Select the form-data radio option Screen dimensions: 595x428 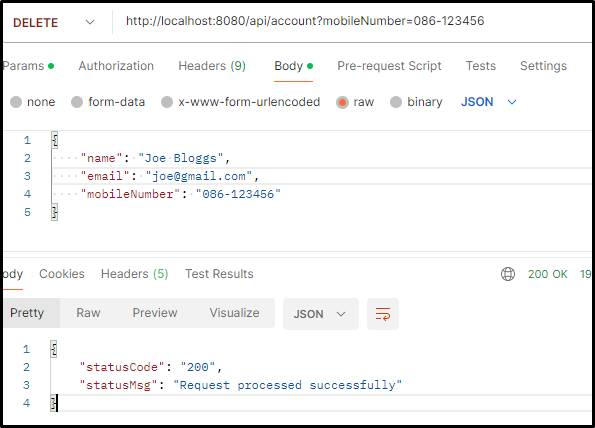coord(77,102)
